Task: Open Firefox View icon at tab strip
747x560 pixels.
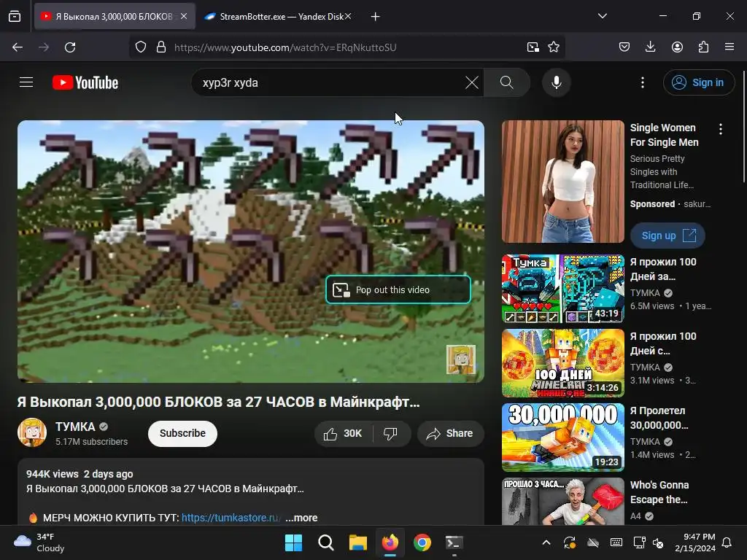Action: pos(15,16)
